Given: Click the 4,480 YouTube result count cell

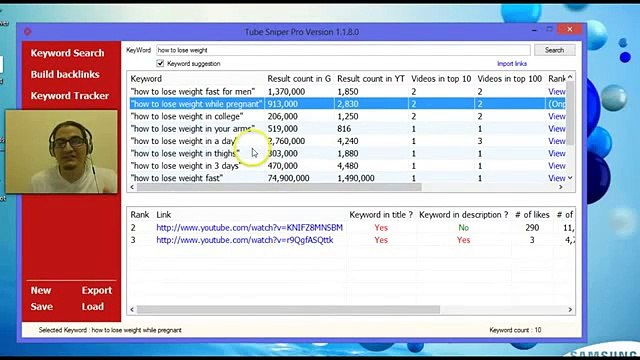Looking at the screenshot, I should click(x=348, y=166).
